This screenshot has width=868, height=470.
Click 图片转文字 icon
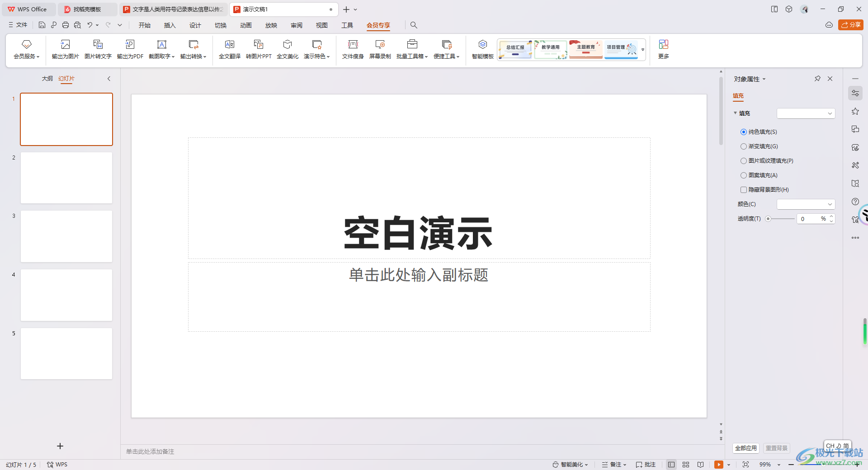(98, 49)
